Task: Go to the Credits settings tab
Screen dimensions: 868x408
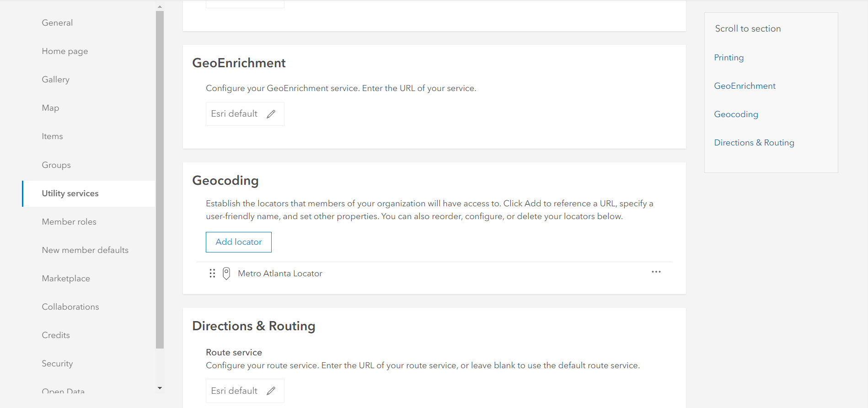Action: click(x=56, y=335)
